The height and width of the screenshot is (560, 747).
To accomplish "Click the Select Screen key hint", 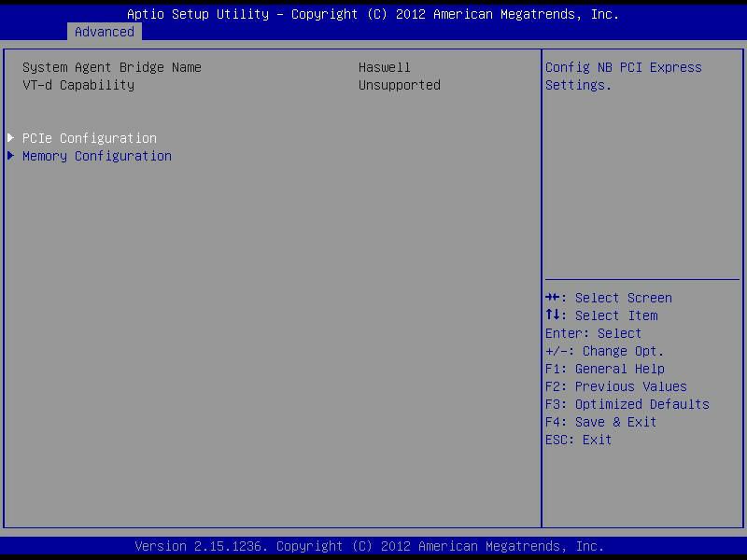I will (x=609, y=298).
